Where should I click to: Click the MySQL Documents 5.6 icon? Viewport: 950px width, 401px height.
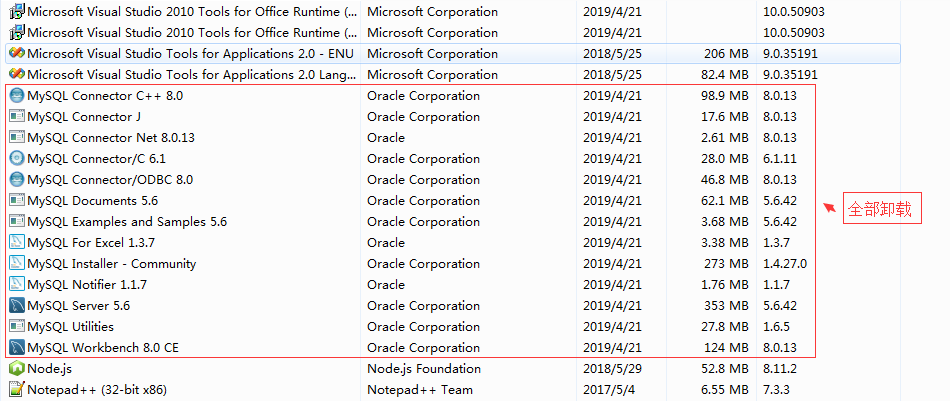tap(17, 200)
